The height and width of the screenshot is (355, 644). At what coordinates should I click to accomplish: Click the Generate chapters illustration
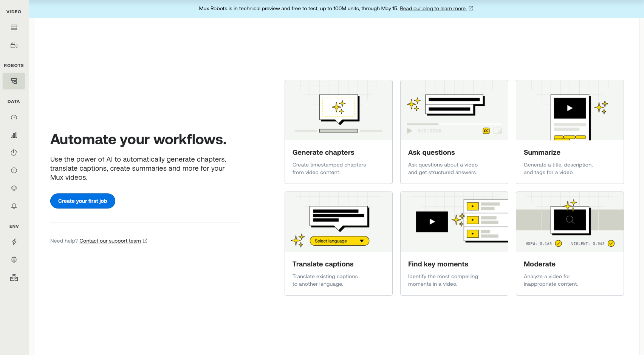point(339,110)
